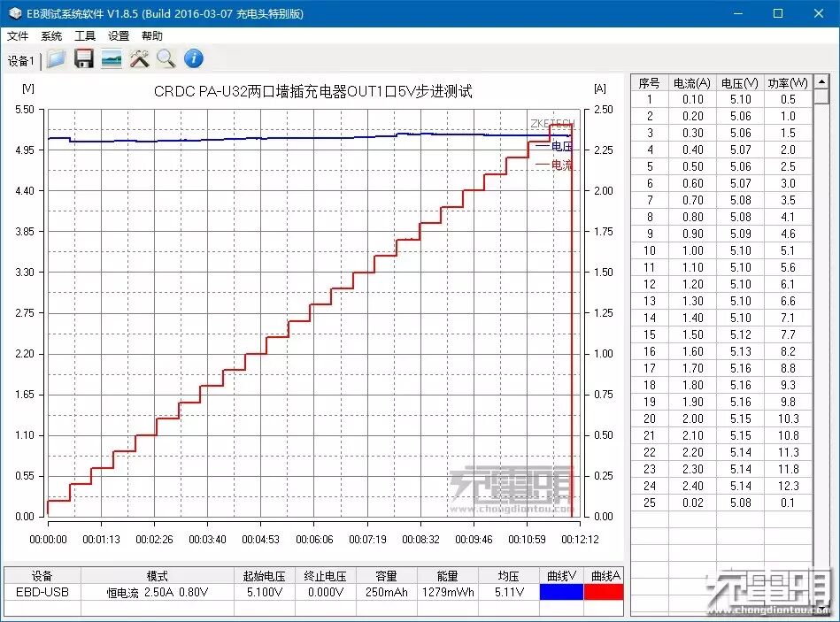
Task: Open the 工具 menu
Action: [x=85, y=36]
